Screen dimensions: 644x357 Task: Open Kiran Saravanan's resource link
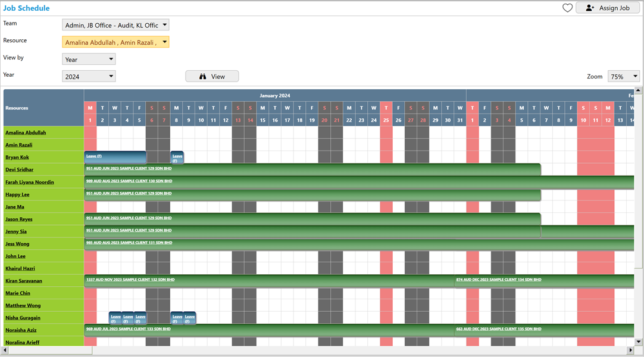point(24,280)
